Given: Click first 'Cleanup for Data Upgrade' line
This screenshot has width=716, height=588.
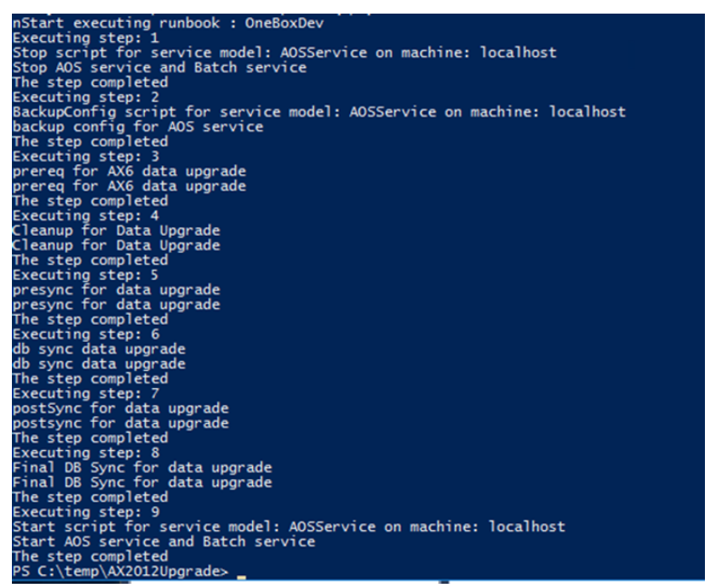Looking at the screenshot, I should tap(117, 231).
